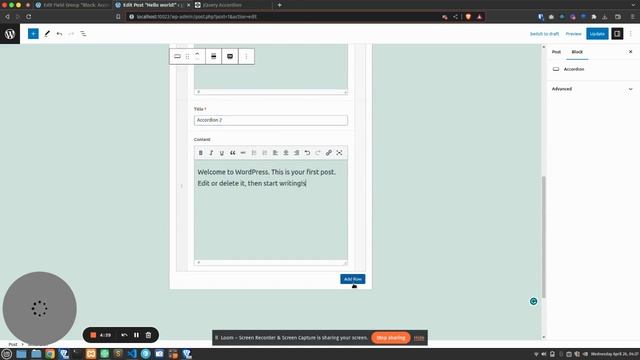
Task: Toggle the settings sidebar panel
Action: (617, 34)
